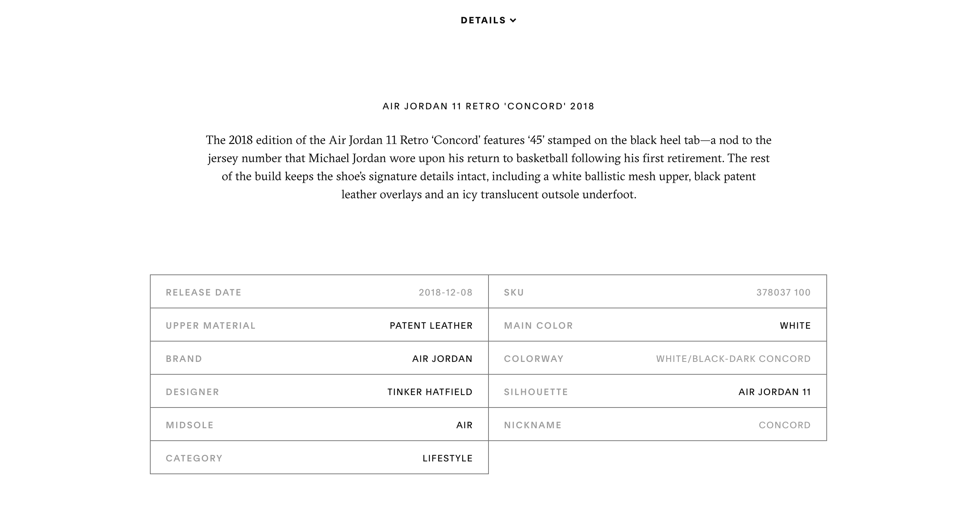Click the Designer row label
Viewport: 980px width, 527px height.
[192, 392]
